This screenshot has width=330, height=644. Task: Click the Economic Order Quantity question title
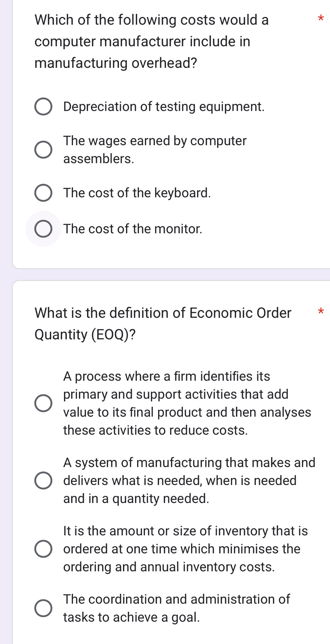163,323
